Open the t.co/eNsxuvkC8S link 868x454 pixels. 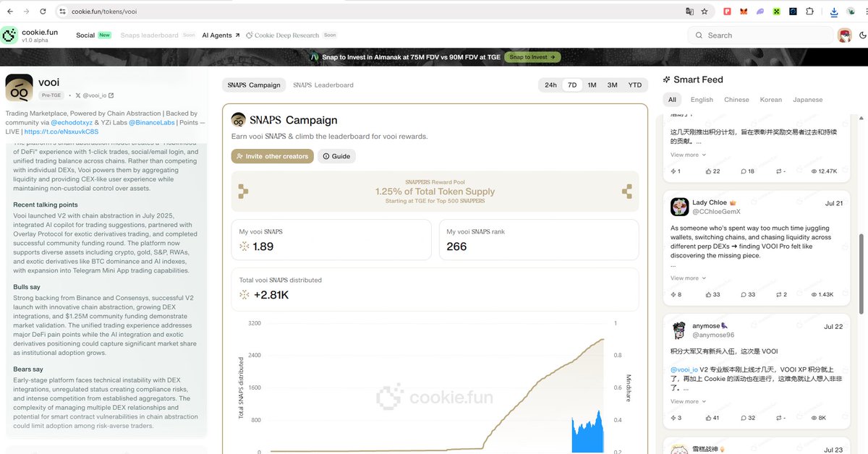pyautogui.click(x=61, y=132)
